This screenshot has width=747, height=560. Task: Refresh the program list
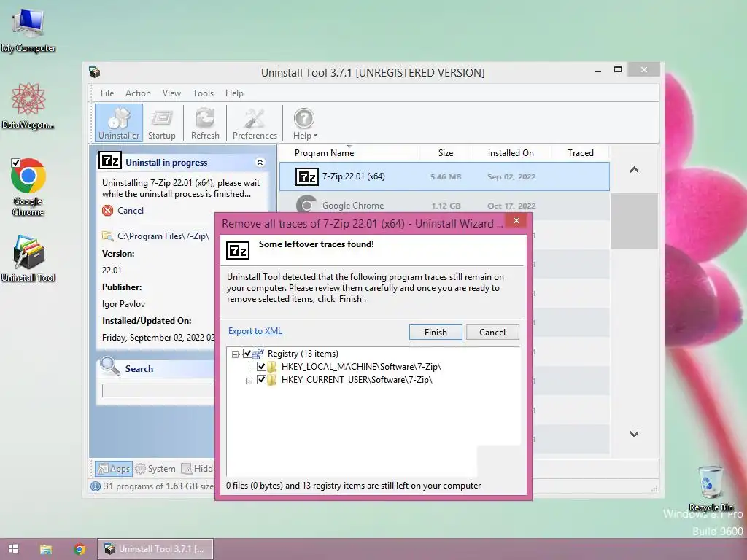[205, 122]
